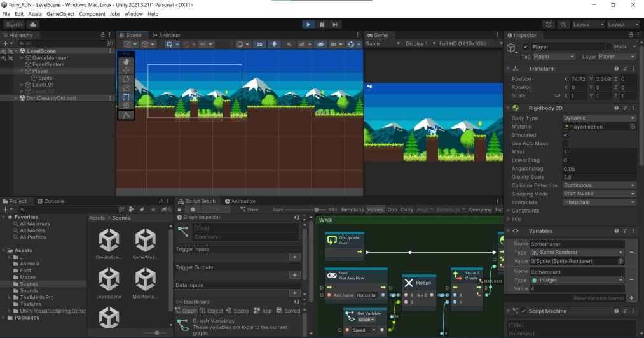Add a Trigger Inputs entry with plus

click(x=294, y=257)
